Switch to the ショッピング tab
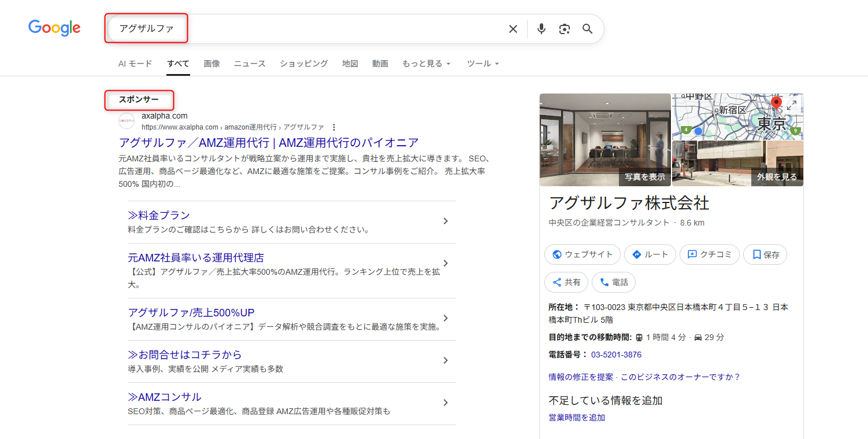The height and width of the screenshot is (439, 868). click(304, 64)
